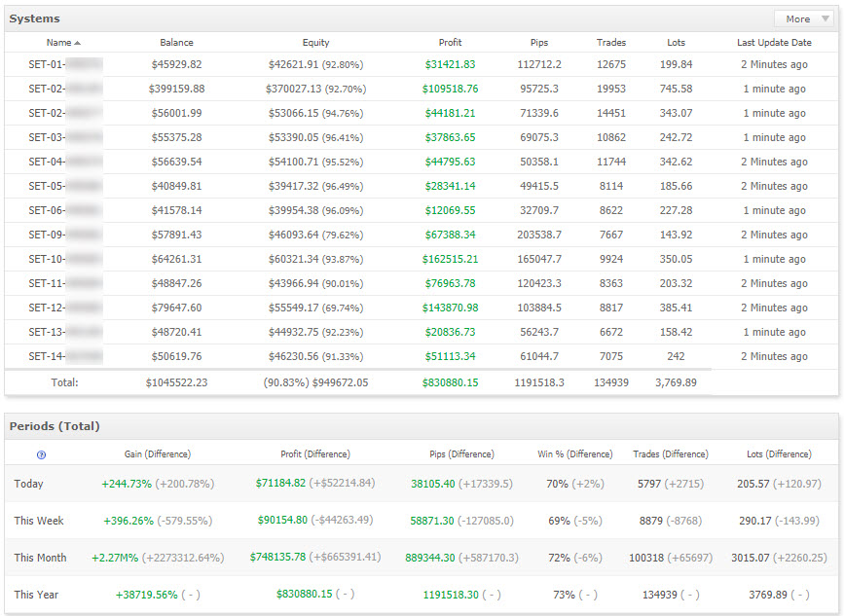Viewport: 844px width, 616px height.
Task: Open the SET-03 system link
Action: pyautogui.click(x=65, y=137)
